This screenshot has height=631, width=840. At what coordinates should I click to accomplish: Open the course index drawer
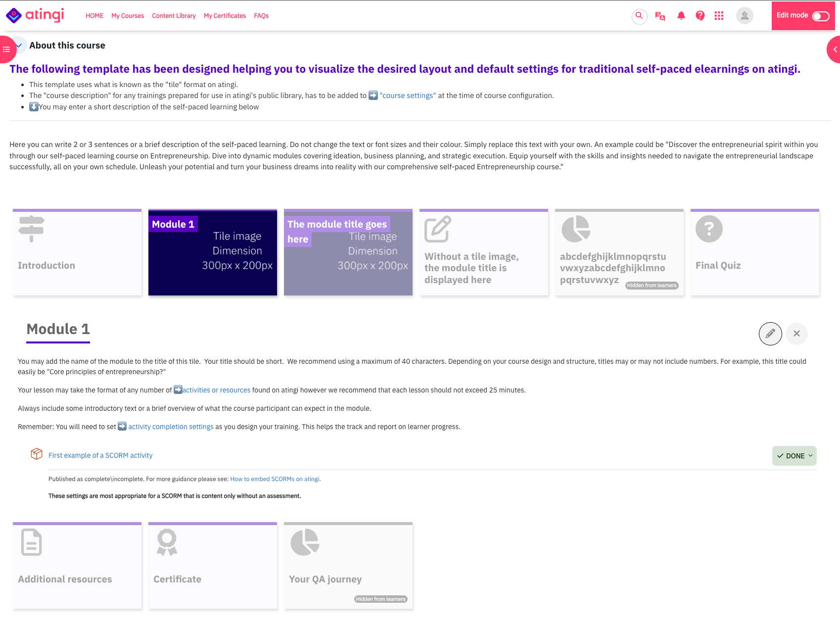pyautogui.click(x=7, y=49)
